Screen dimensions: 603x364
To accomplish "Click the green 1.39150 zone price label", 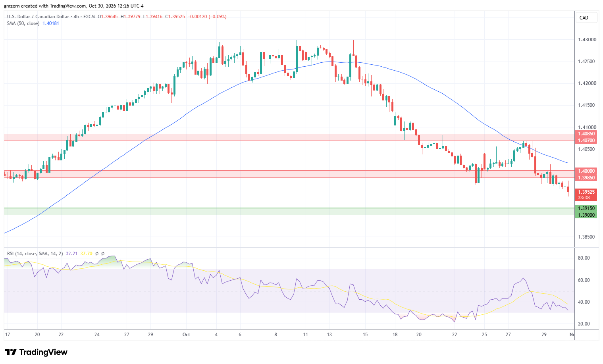I will point(586,208).
